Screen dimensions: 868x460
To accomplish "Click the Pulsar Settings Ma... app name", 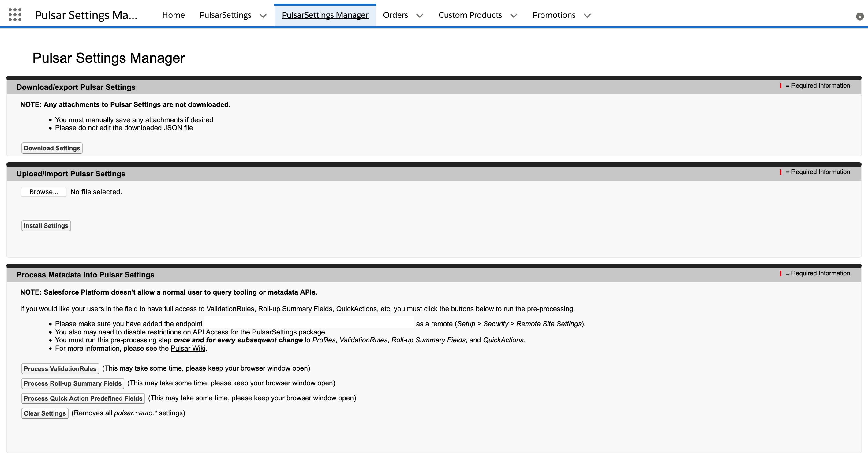I will (86, 14).
